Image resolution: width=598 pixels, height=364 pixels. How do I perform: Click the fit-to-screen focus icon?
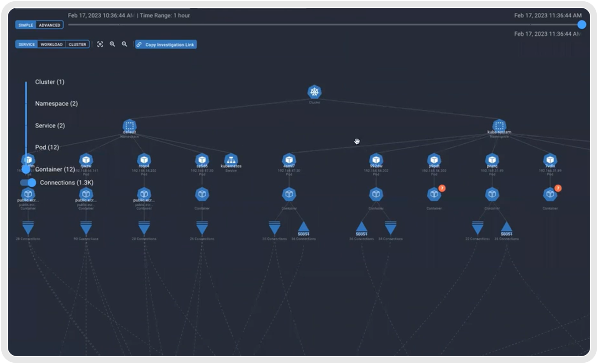pyautogui.click(x=100, y=44)
